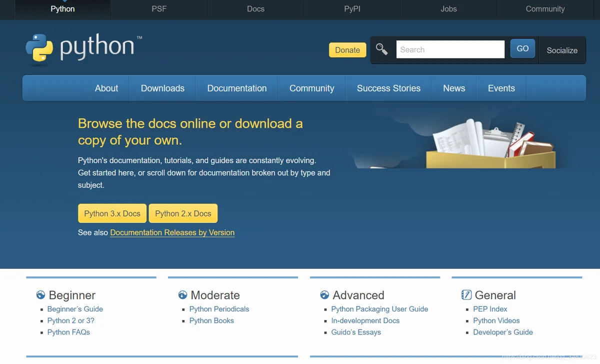The image size is (600, 364).
Task: Click the GO search button
Action: (x=522, y=48)
